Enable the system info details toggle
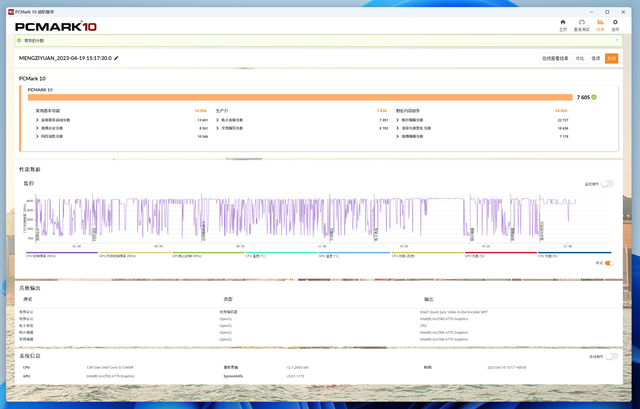This screenshot has height=409, width=640. [x=611, y=356]
